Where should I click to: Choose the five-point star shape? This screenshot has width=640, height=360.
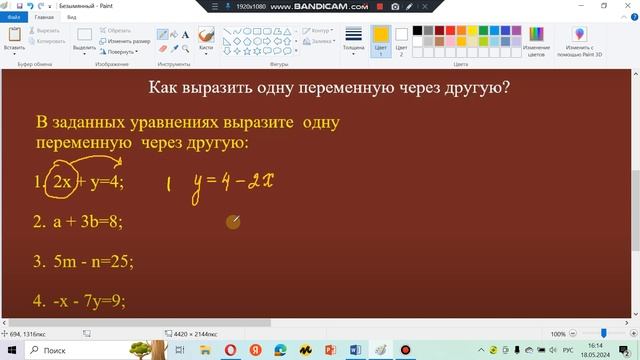click(247, 51)
